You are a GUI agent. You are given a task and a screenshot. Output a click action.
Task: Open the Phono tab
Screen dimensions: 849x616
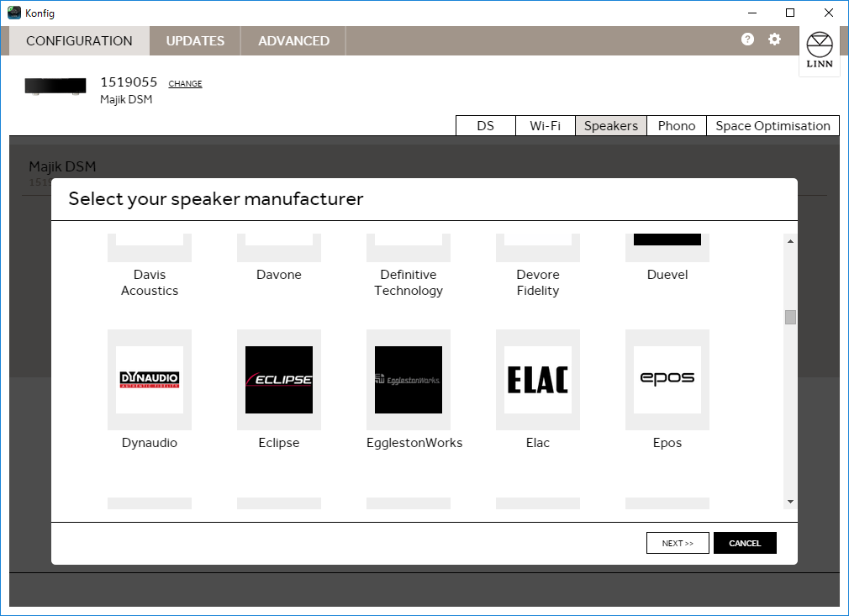point(677,125)
